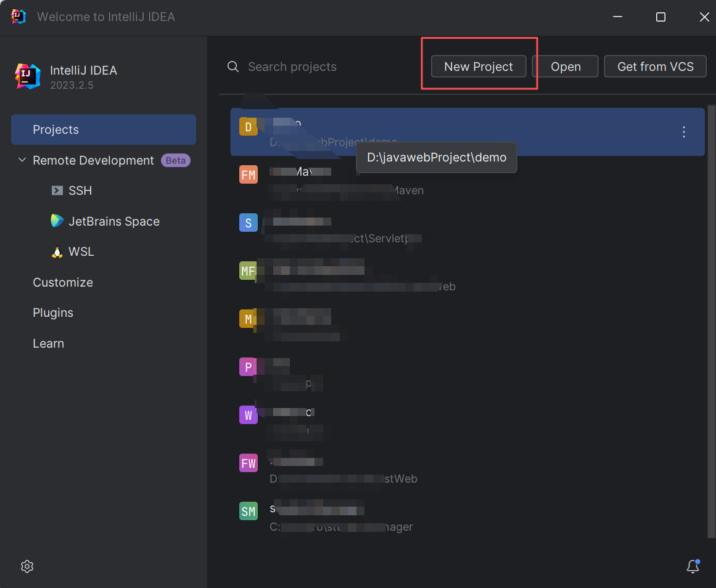Click the WSL penguin icon

coord(57,252)
